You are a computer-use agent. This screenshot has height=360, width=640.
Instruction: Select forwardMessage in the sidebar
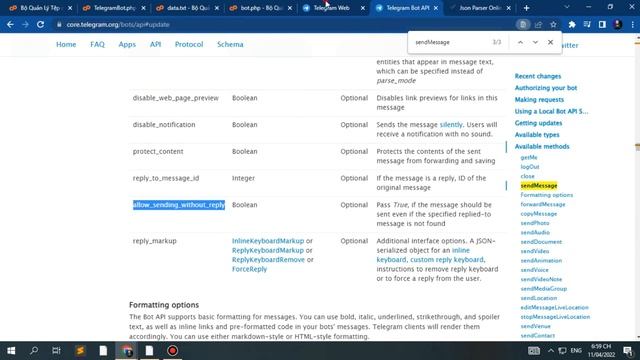click(x=543, y=204)
